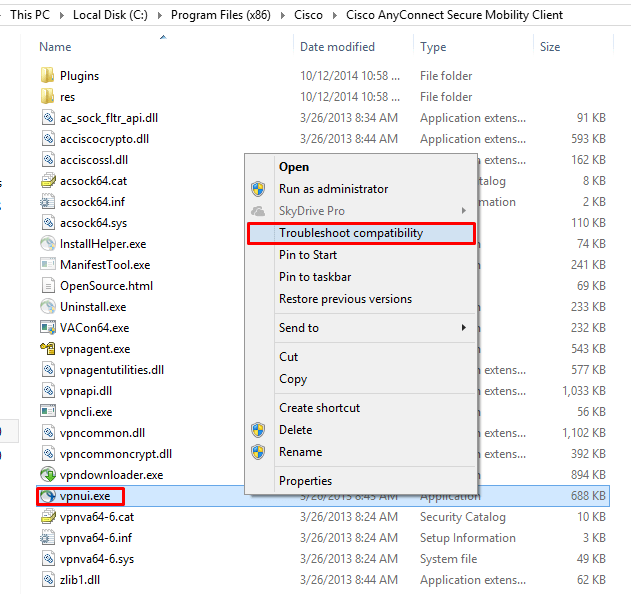Click the shield icon beside Run as administrator
Image resolution: width=631 pixels, height=594 pixels.
point(258,189)
